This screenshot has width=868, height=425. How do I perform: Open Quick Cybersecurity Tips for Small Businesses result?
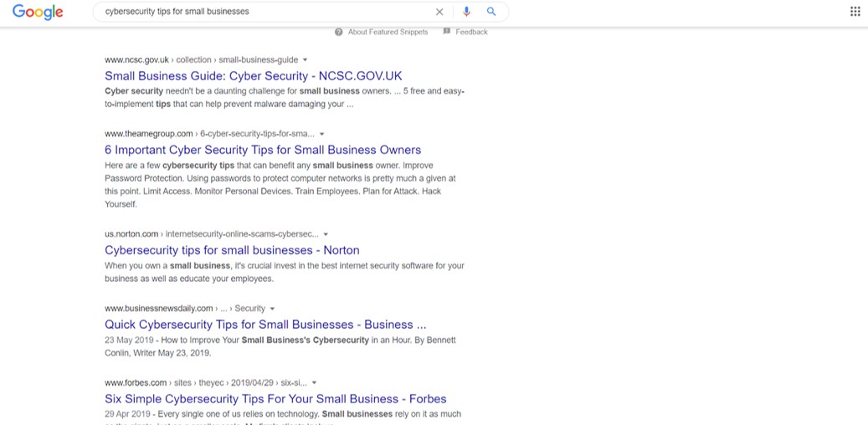coord(265,325)
